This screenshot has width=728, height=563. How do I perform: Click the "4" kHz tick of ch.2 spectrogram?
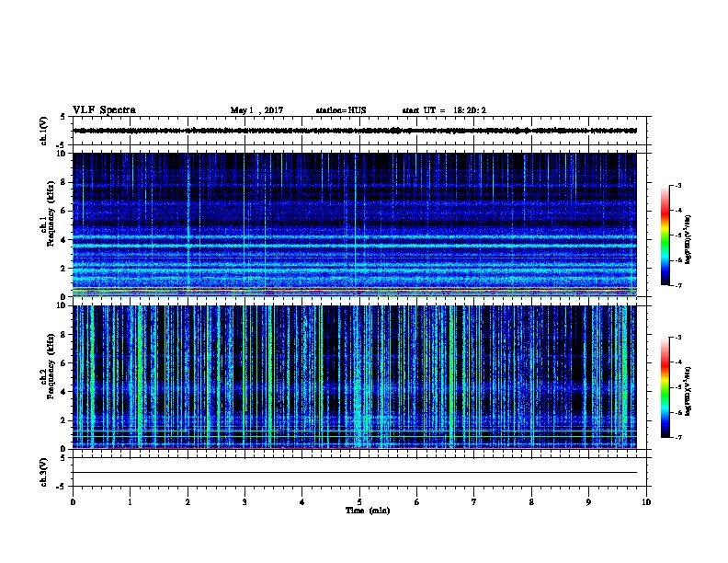(63, 392)
